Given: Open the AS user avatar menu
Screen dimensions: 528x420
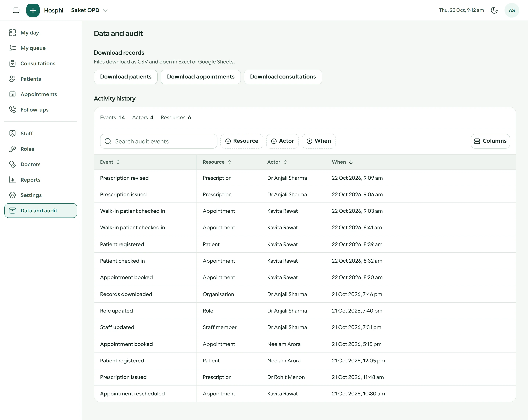Looking at the screenshot, I should [x=512, y=10].
